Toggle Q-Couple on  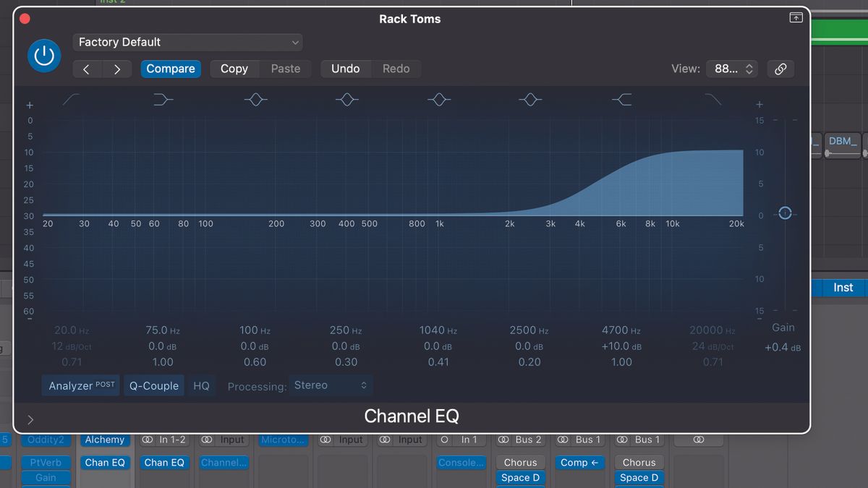[x=153, y=385]
